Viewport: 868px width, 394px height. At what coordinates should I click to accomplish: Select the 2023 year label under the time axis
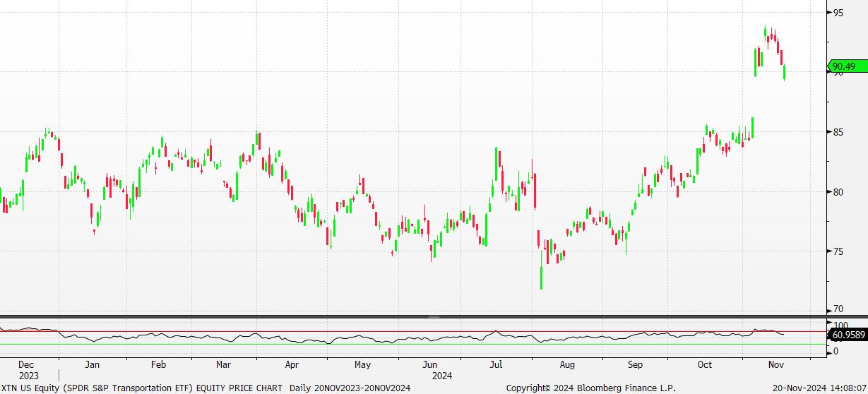click(28, 376)
